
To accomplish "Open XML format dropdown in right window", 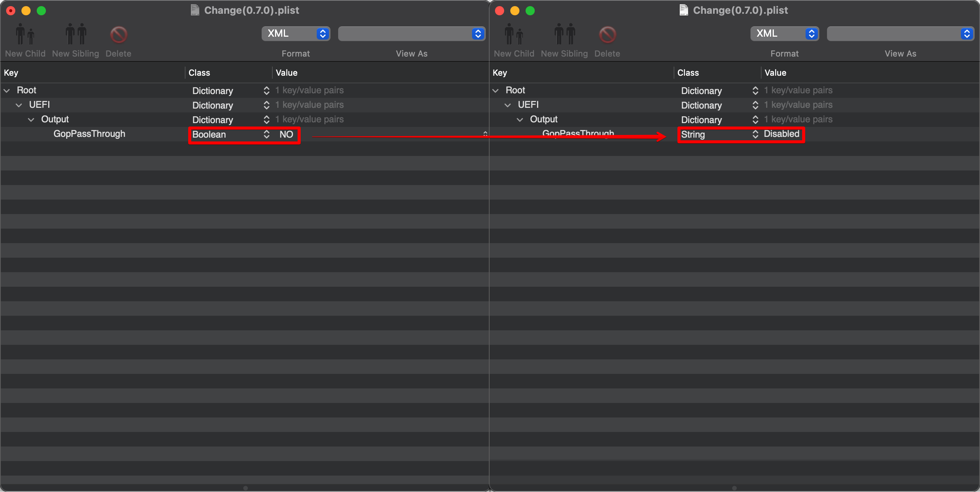I will 785,34.
